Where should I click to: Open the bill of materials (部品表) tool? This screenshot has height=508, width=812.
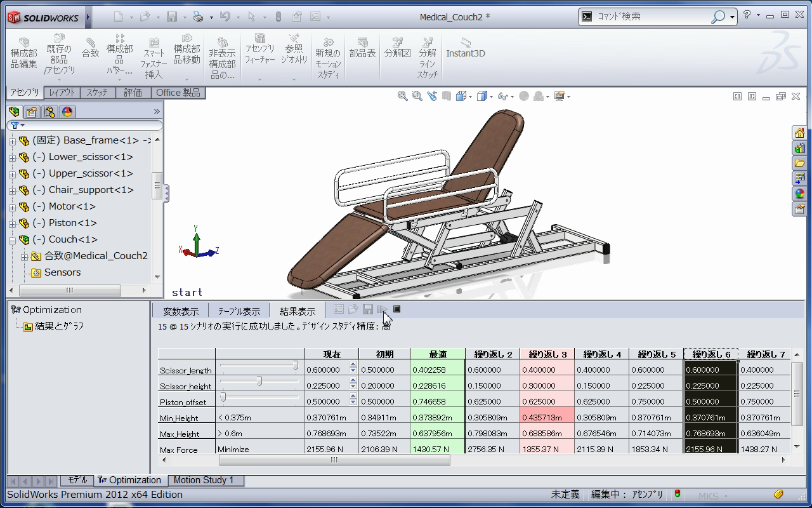click(x=362, y=48)
